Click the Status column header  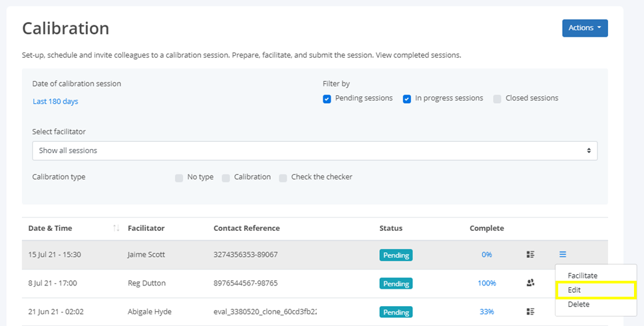click(x=391, y=228)
